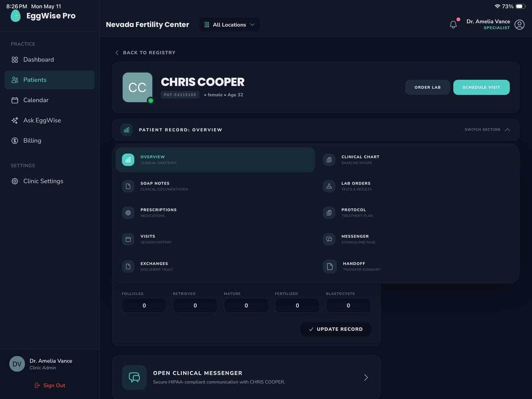Click the Update Record button

335,329
